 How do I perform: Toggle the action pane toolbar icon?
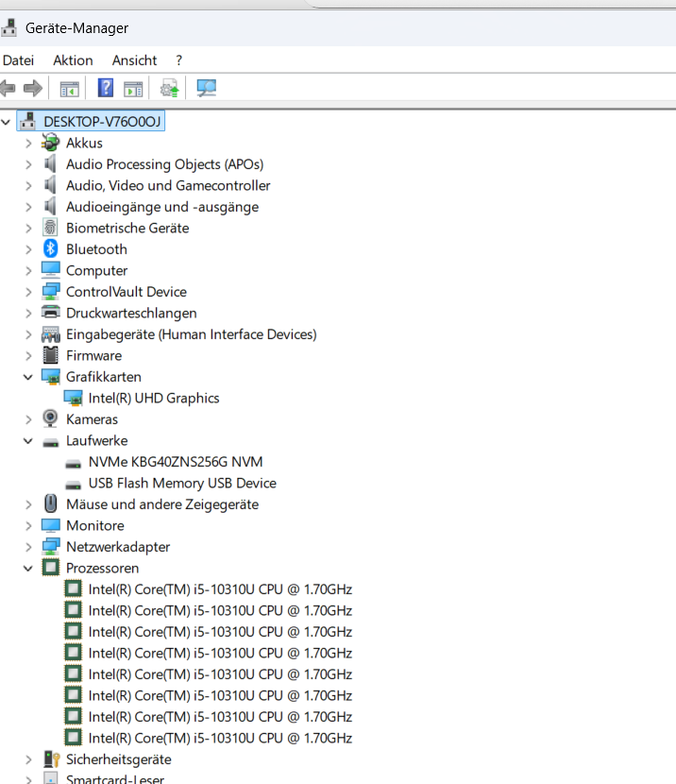[x=133, y=89]
